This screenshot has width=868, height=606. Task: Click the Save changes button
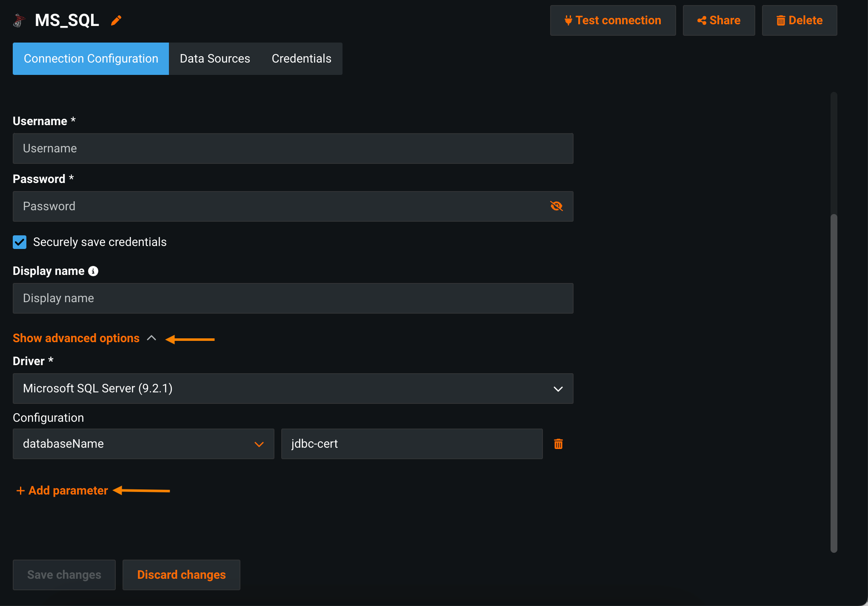(64, 575)
